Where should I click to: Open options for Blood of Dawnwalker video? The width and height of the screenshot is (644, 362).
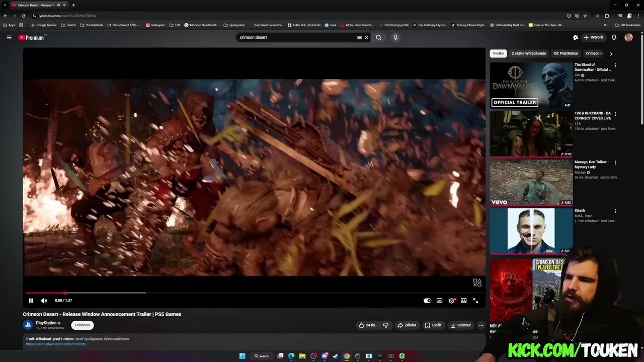[615, 65]
